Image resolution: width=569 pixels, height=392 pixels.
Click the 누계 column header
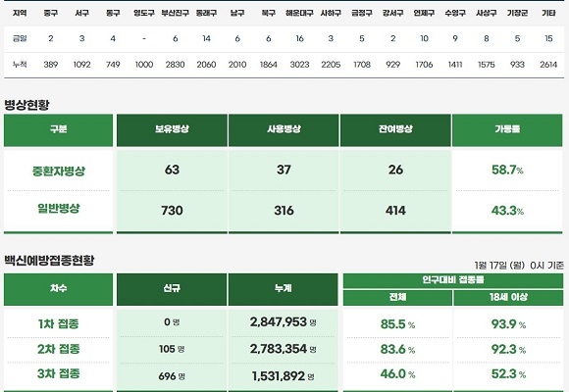[x=284, y=289]
